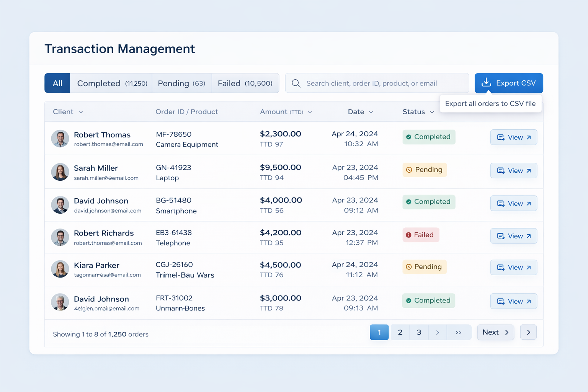Open the Amount column sort dropdown
This screenshot has width=588, height=392.
310,112
